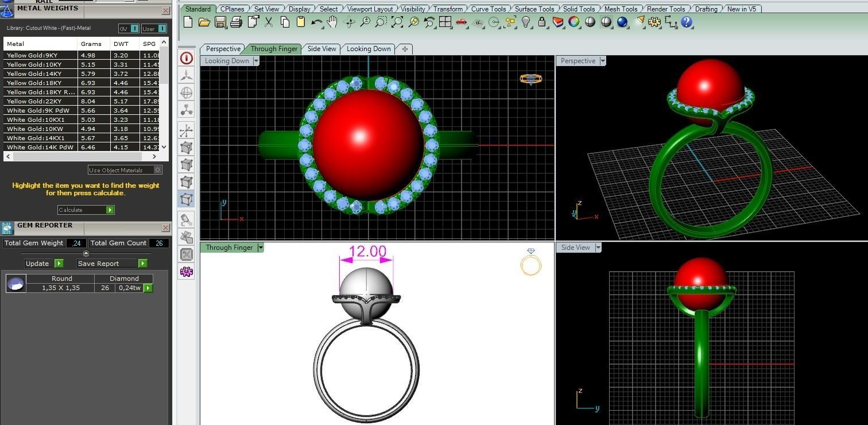Click the Total Gem Count value field
Screen dimensions: 868x425
click(158, 244)
